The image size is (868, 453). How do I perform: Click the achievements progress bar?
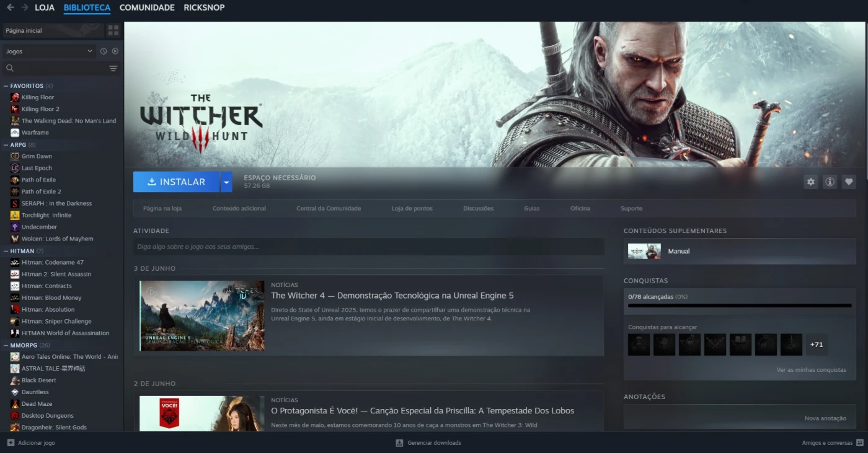click(x=740, y=306)
